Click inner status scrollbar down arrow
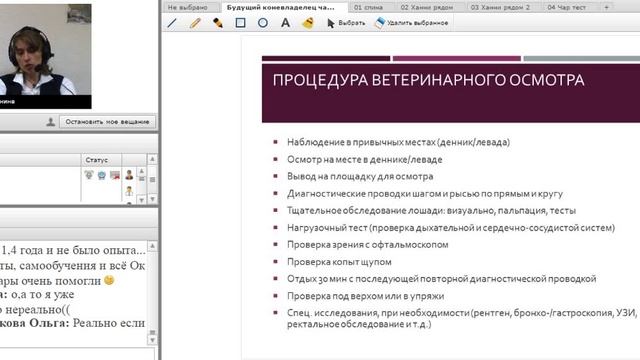 (142, 200)
